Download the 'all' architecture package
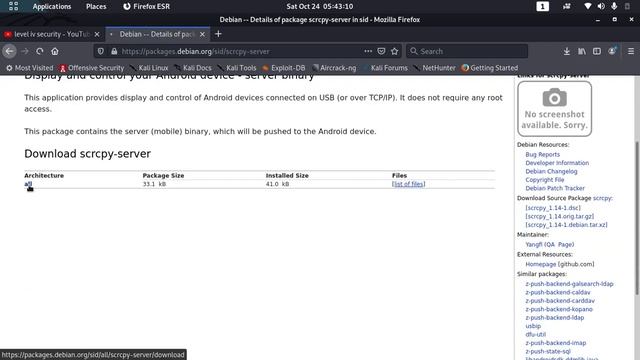This screenshot has width=640, height=360. [x=28, y=184]
